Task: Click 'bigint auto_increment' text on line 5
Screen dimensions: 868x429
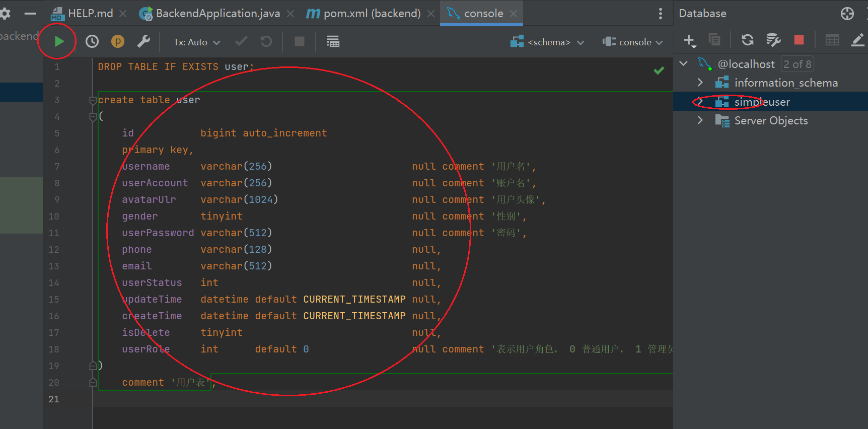Action: click(x=264, y=133)
